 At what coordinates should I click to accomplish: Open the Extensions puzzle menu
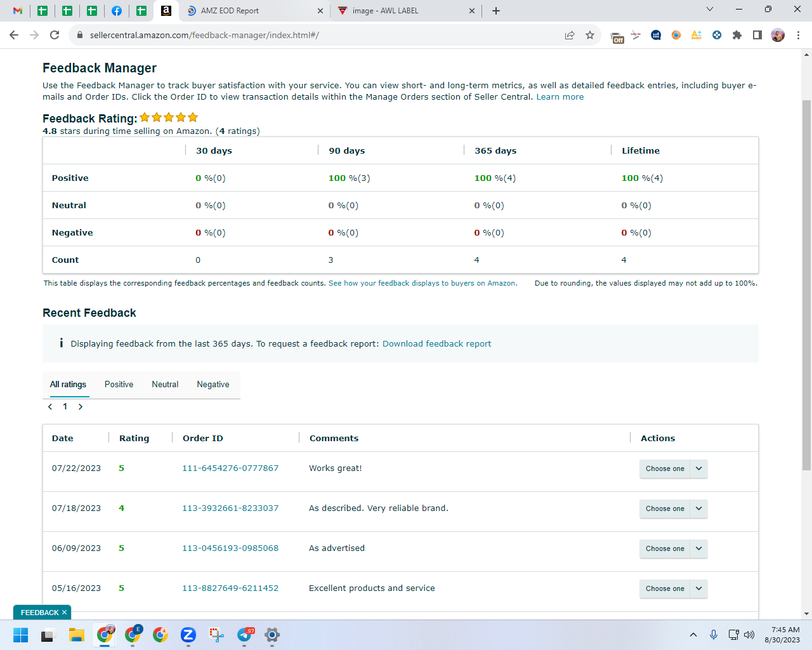click(737, 35)
